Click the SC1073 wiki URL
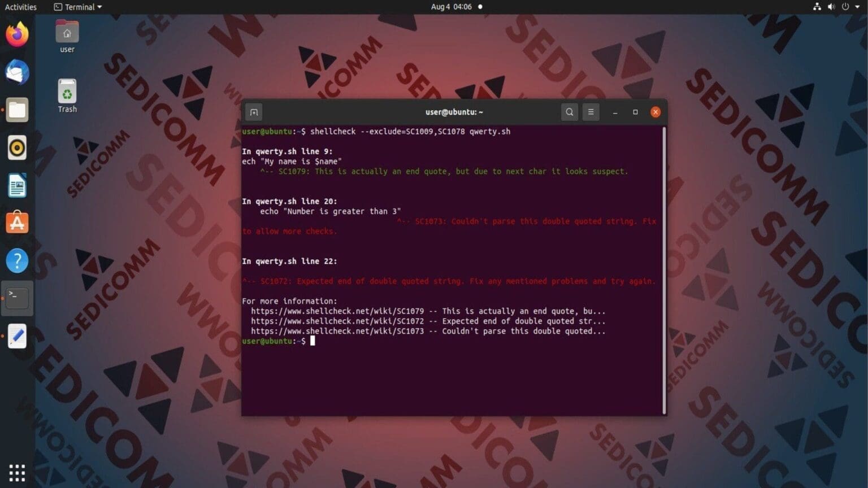Viewport: 868px width, 488px height. 337,332
